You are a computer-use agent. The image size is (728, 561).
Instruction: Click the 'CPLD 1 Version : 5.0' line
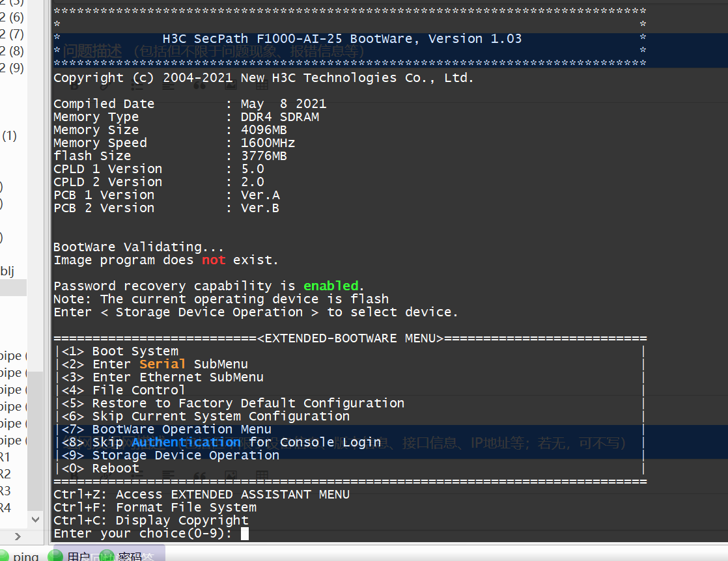click(159, 169)
